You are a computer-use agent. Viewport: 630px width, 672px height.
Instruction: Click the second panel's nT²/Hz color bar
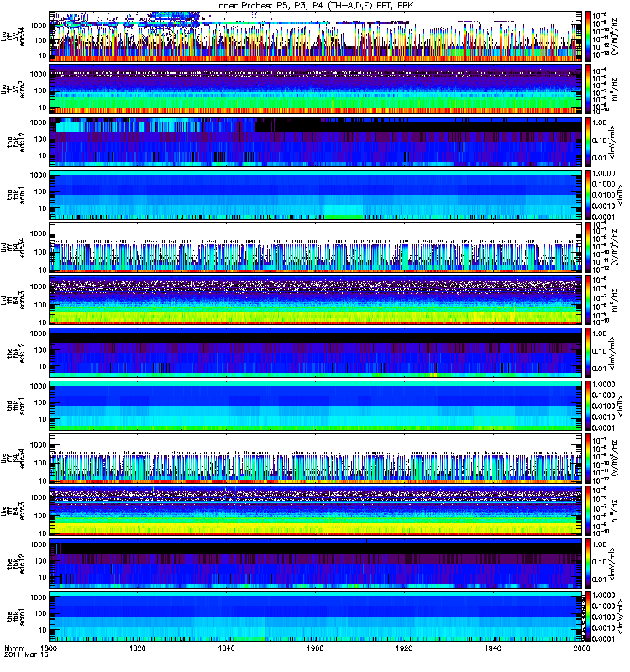click(x=587, y=89)
